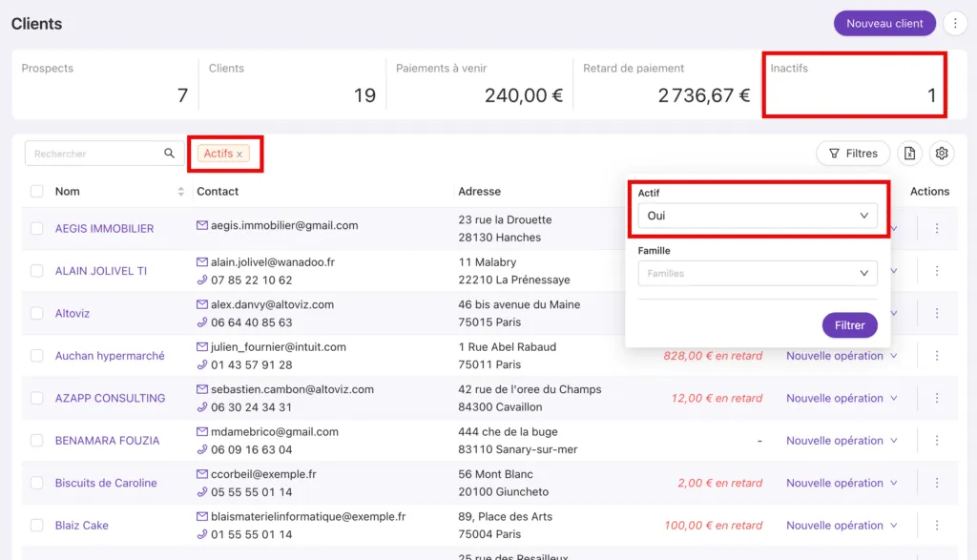Click the 12,00 € en retard amount
Screen dimensions: 977x560
717,398
